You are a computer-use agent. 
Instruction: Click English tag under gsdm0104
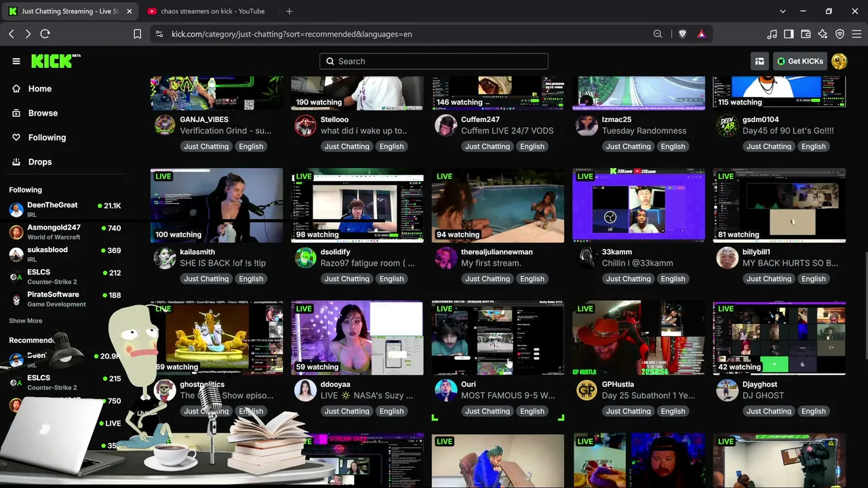(x=814, y=146)
